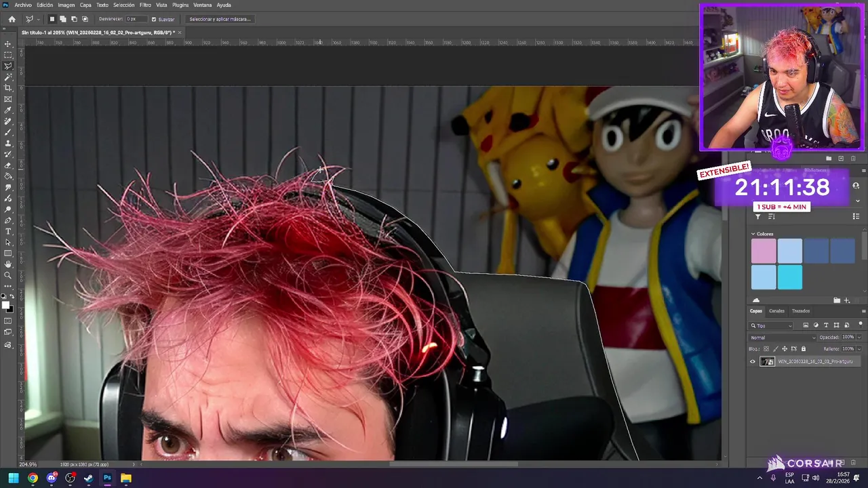868x488 pixels.
Task: Open the Imagen menu
Action: (x=66, y=5)
